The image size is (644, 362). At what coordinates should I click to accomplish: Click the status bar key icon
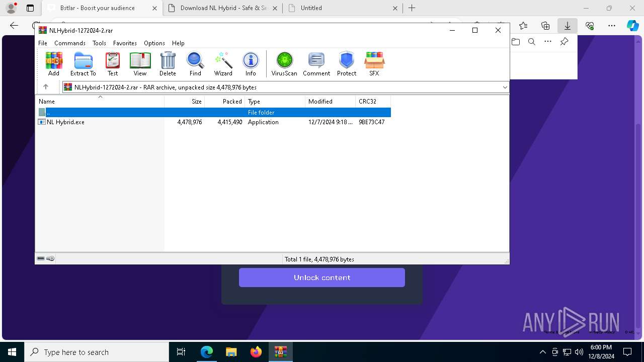click(50, 258)
